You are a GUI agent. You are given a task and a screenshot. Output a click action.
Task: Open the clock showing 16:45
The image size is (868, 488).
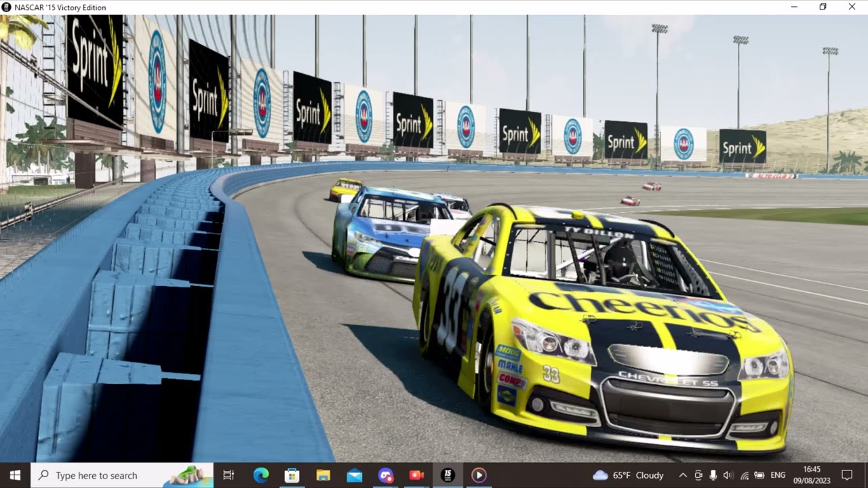click(x=811, y=475)
